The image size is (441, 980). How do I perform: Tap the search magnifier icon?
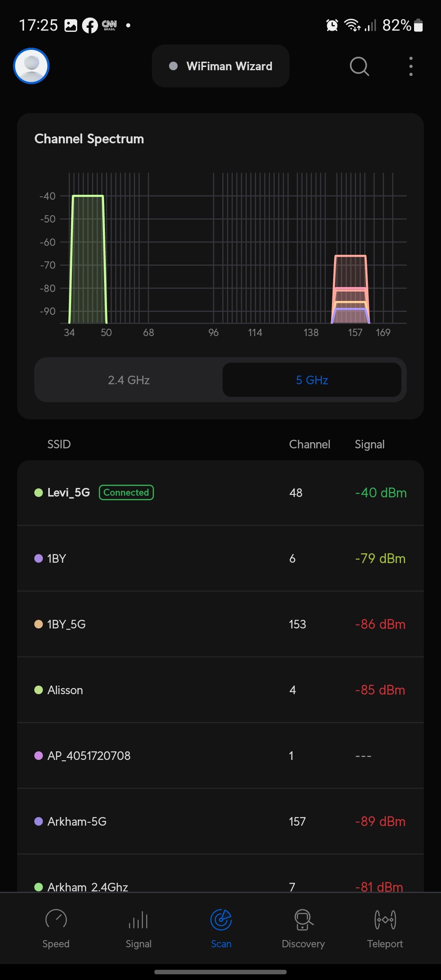[359, 66]
